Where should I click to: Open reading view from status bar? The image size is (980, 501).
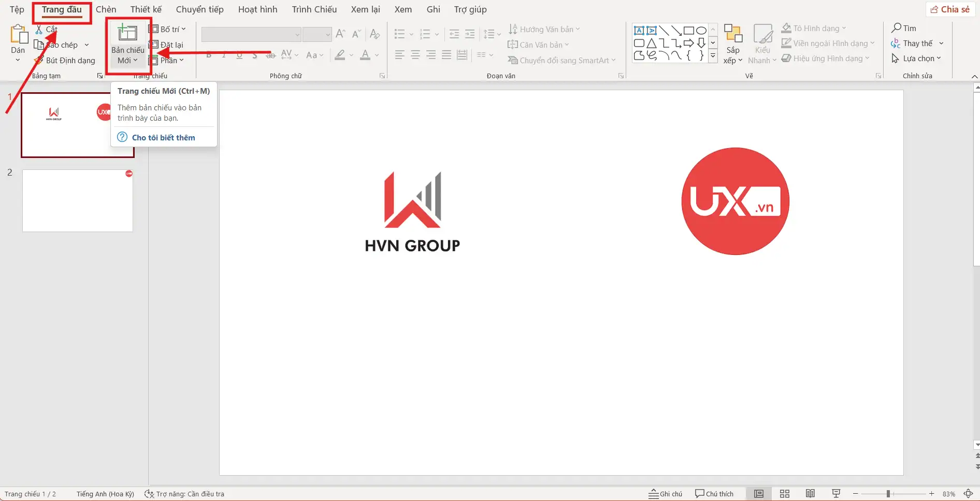click(810, 494)
